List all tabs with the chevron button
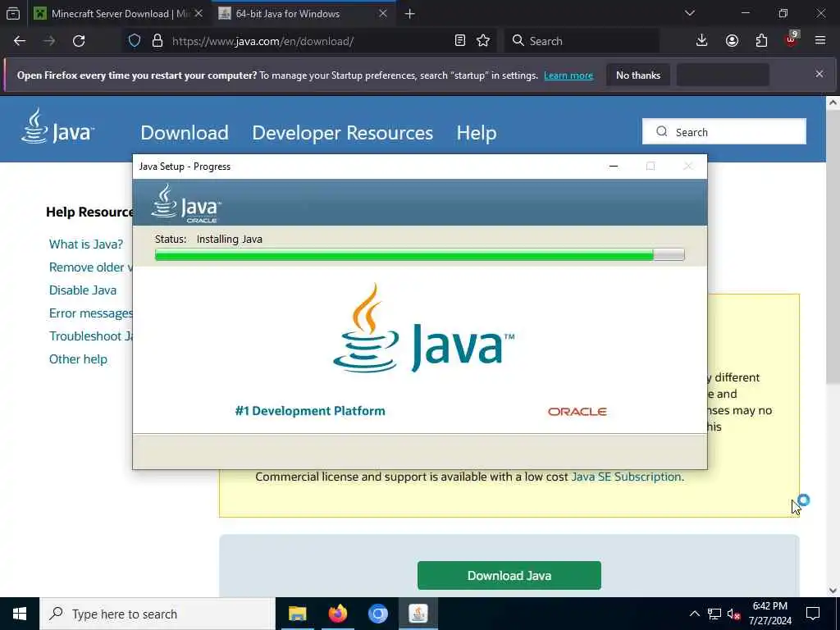This screenshot has width=840, height=630. tap(690, 13)
